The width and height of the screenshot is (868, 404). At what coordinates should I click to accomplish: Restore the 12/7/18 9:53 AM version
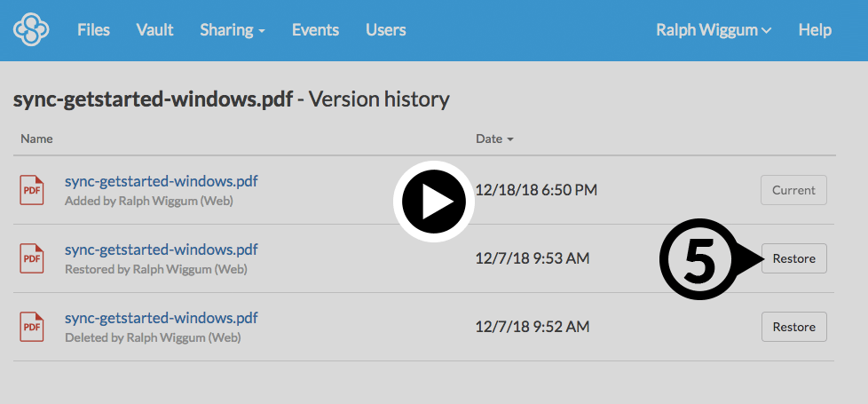[793, 258]
